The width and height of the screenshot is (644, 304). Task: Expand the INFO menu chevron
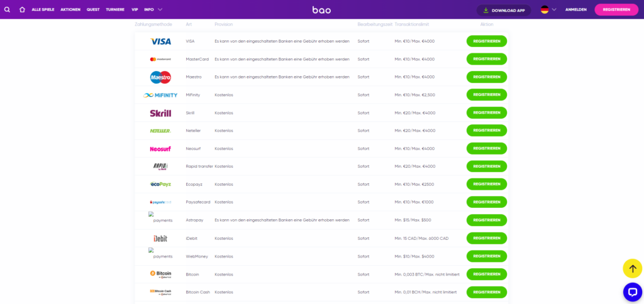[x=160, y=9]
